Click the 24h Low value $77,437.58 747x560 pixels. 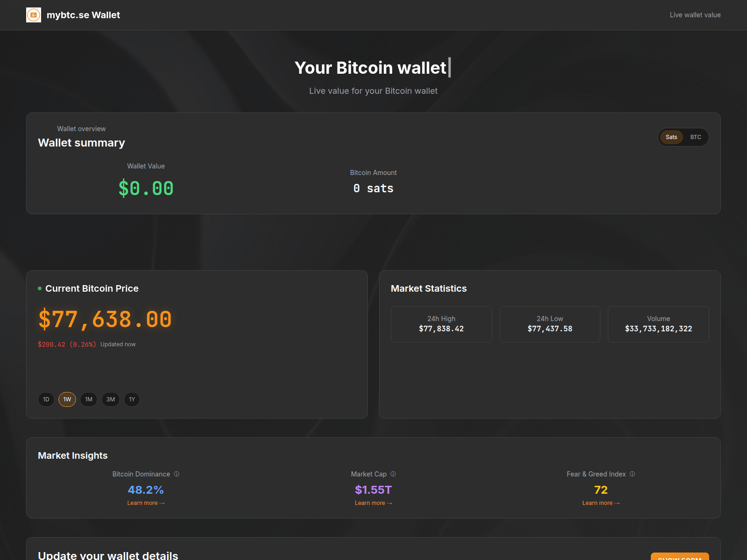550,329
